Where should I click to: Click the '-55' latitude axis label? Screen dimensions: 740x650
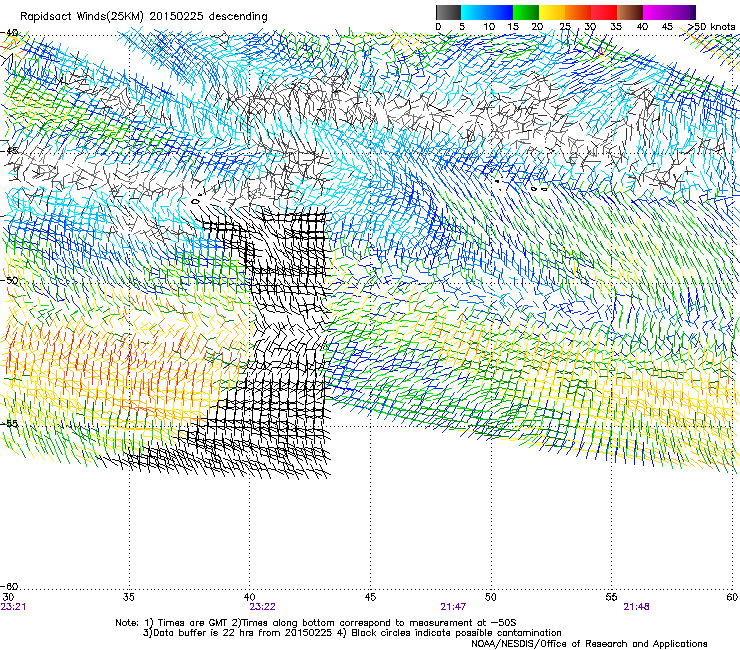[x=9, y=423]
